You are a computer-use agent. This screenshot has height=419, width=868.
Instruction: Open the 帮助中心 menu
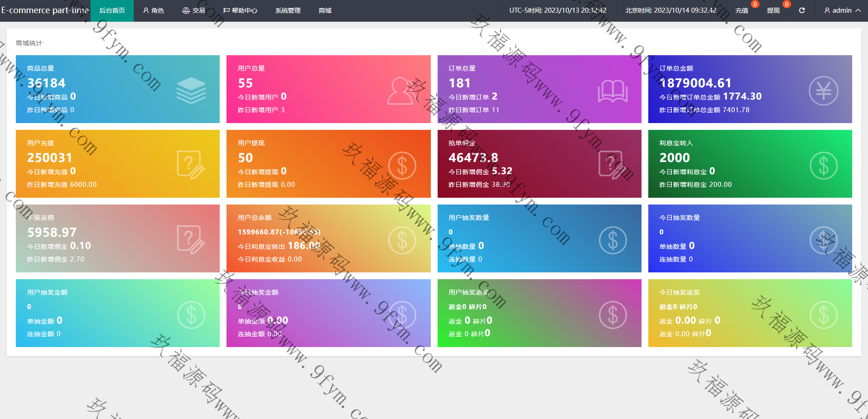[x=240, y=10]
